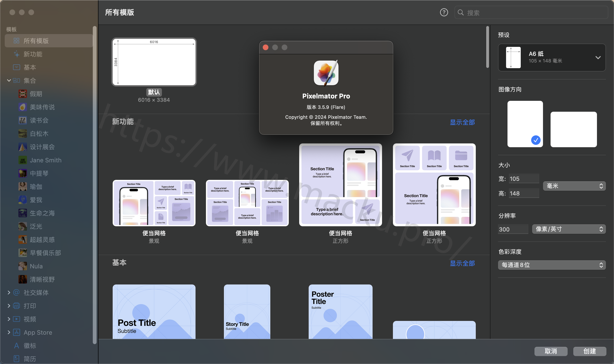
Task: Open the 像素/英寸 resolution unit dropdown
Action: pyautogui.click(x=569, y=229)
